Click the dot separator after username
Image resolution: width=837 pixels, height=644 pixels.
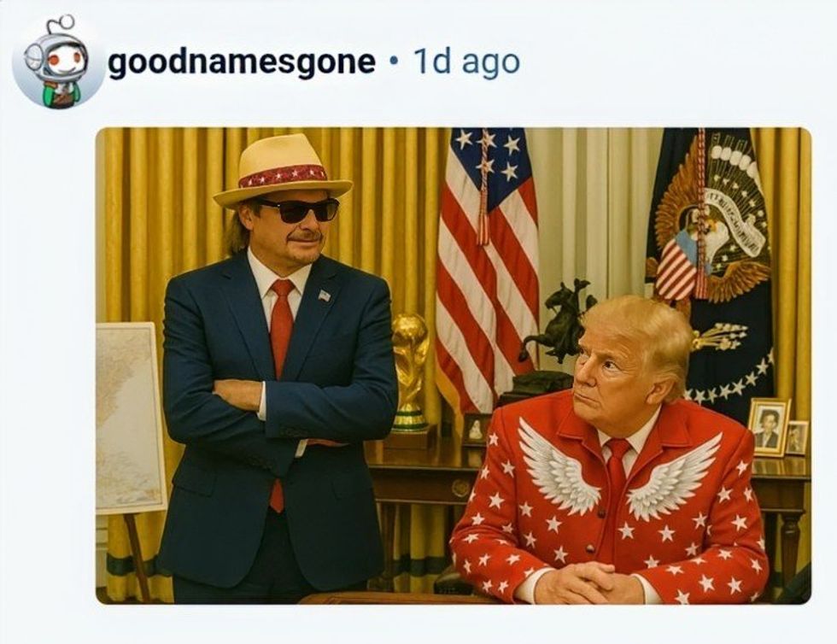395,62
